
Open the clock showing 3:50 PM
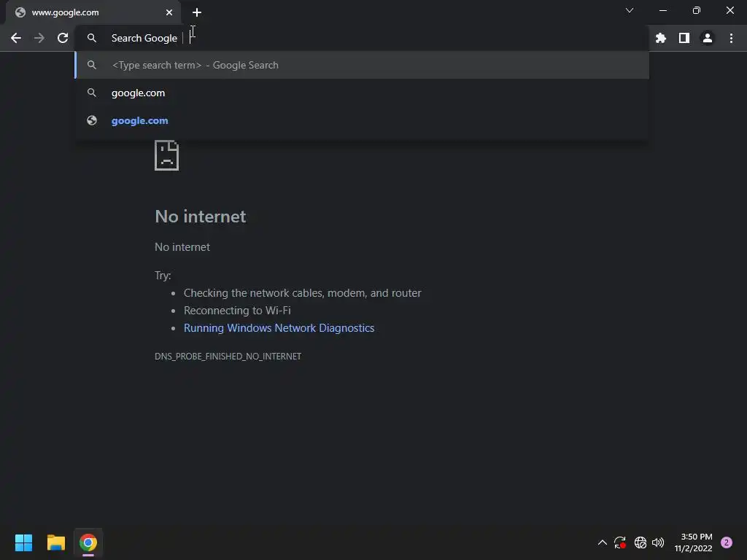693,542
